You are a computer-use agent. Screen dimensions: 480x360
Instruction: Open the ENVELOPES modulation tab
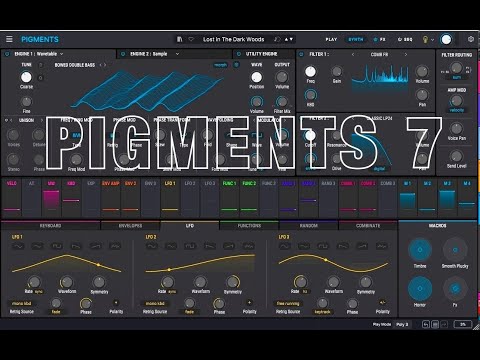pos(130,226)
